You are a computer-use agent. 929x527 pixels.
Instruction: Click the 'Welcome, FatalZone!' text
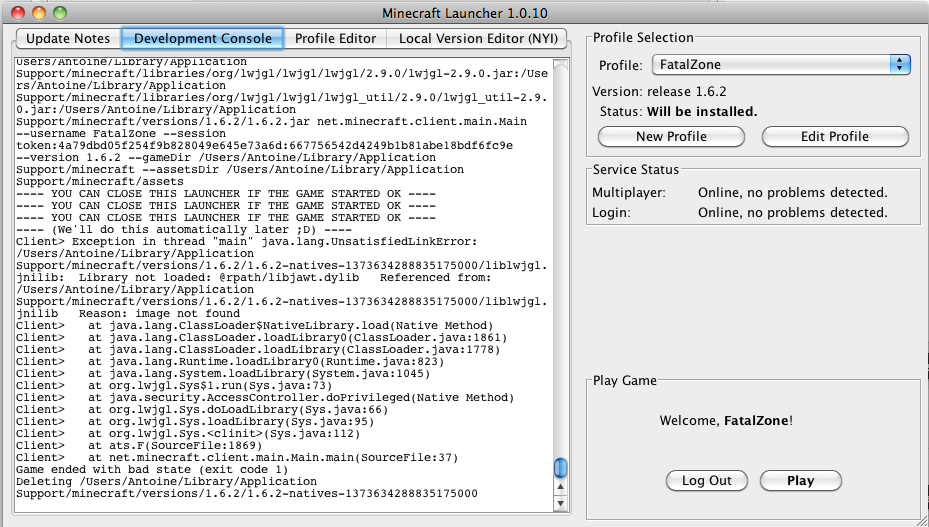(726, 421)
